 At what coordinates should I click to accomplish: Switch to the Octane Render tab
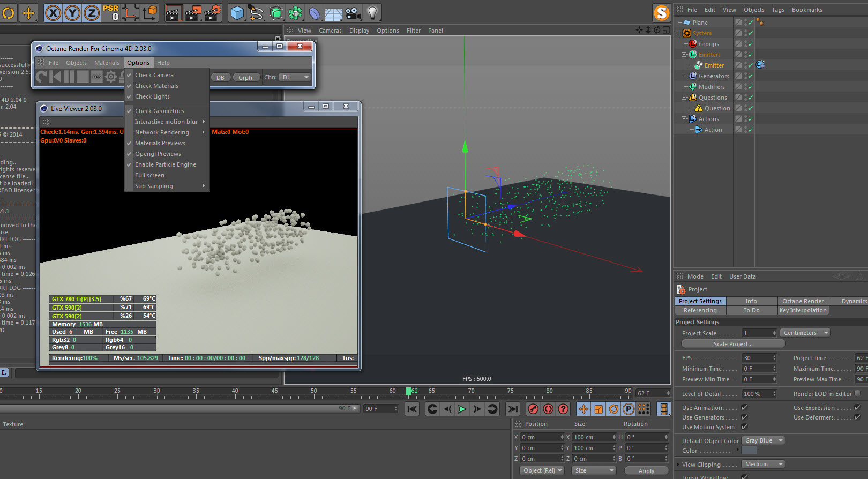click(802, 301)
